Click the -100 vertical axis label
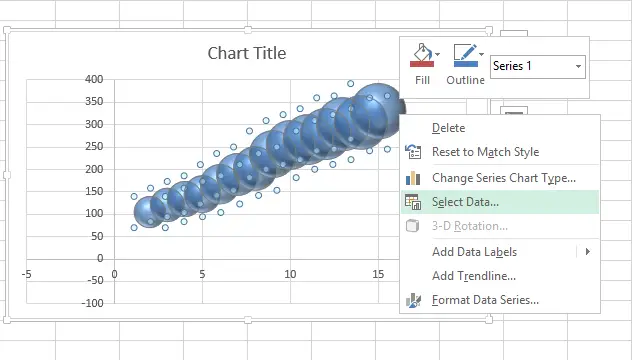Screen dimensions: 632x360 pyautogui.click(x=93, y=303)
